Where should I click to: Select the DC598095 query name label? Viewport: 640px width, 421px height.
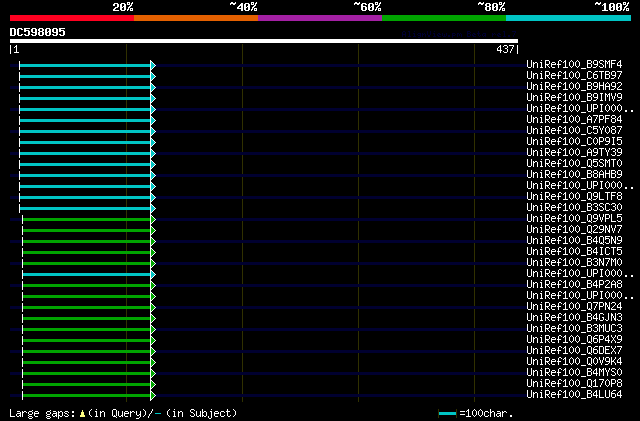click(x=38, y=32)
